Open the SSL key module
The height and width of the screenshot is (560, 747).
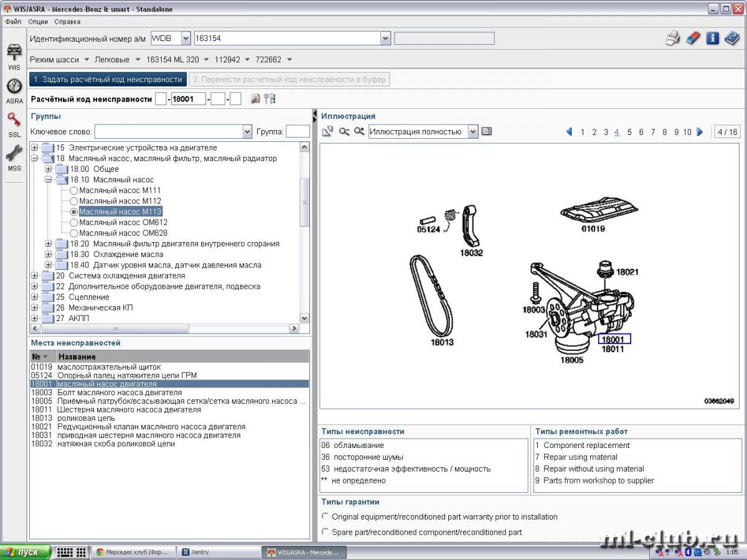click(x=14, y=123)
